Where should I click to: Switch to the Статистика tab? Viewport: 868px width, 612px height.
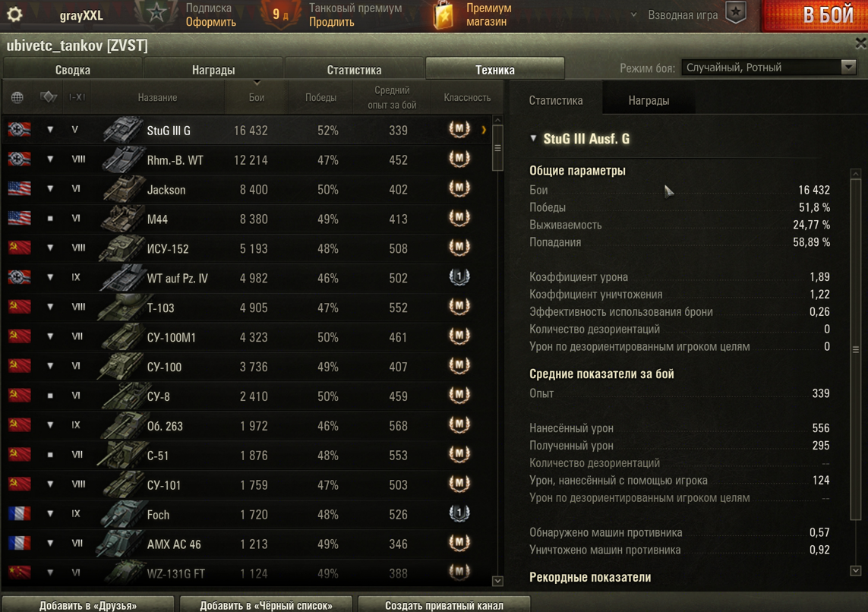pyautogui.click(x=355, y=70)
